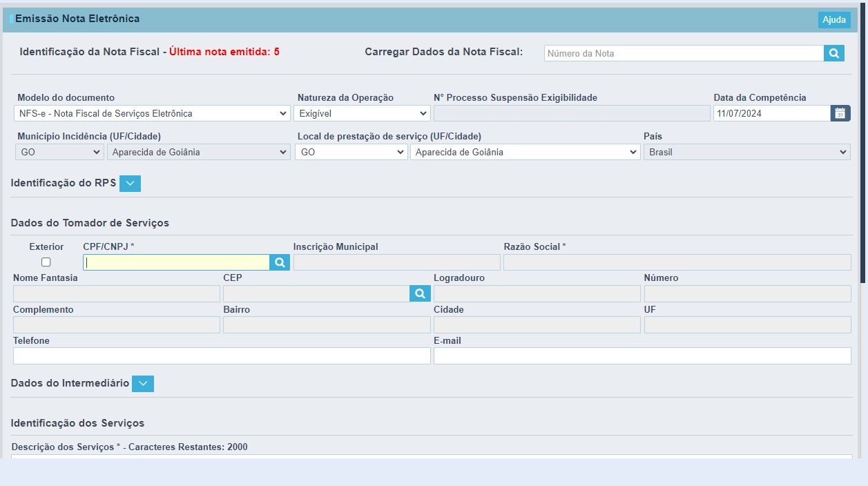868x486 pixels.
Task: Expand the Identificação do RPS section
Action: pos(130,183)
